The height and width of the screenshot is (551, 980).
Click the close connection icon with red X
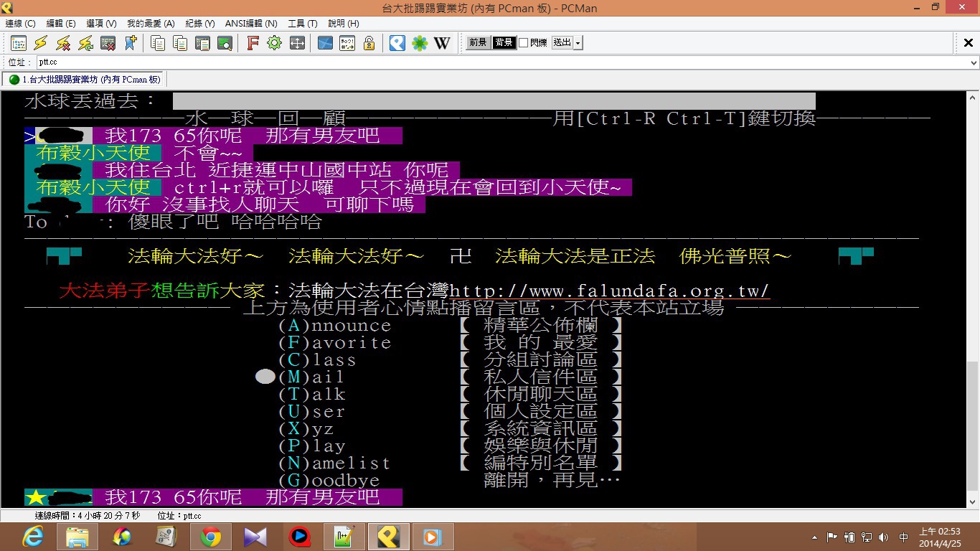coord(108,43)
